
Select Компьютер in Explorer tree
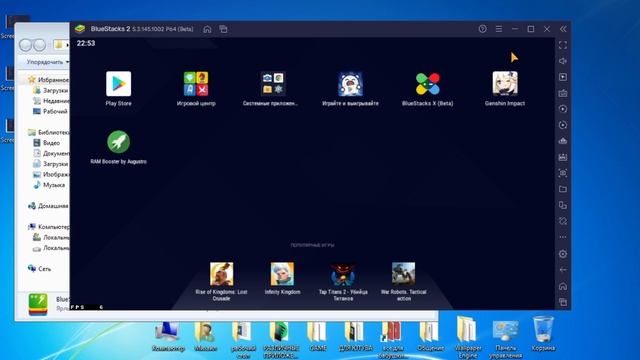coord(48,227)
